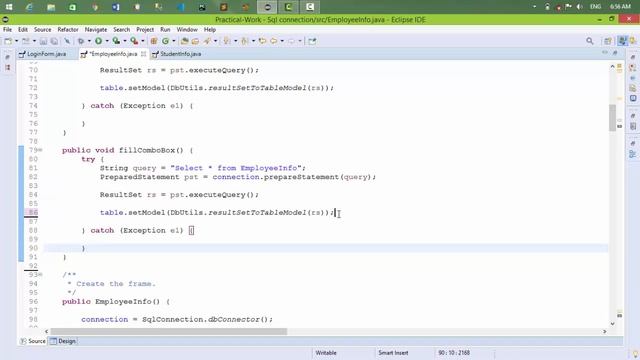Click the Coverage run toolbar icon
Screen dimensions: 640x360
tap(116, 41)
